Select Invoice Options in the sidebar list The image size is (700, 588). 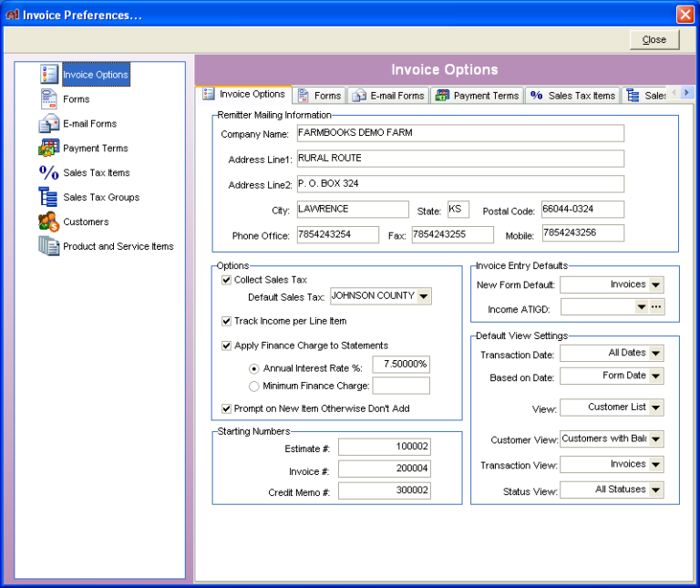click(x=96, y=75)
